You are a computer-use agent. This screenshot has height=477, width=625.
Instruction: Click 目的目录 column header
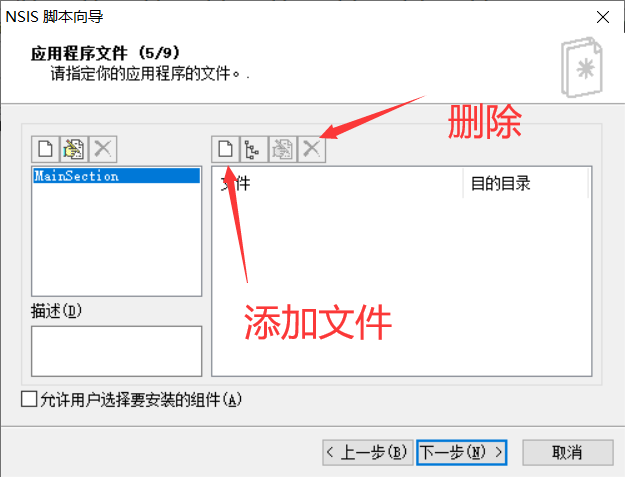525,183
